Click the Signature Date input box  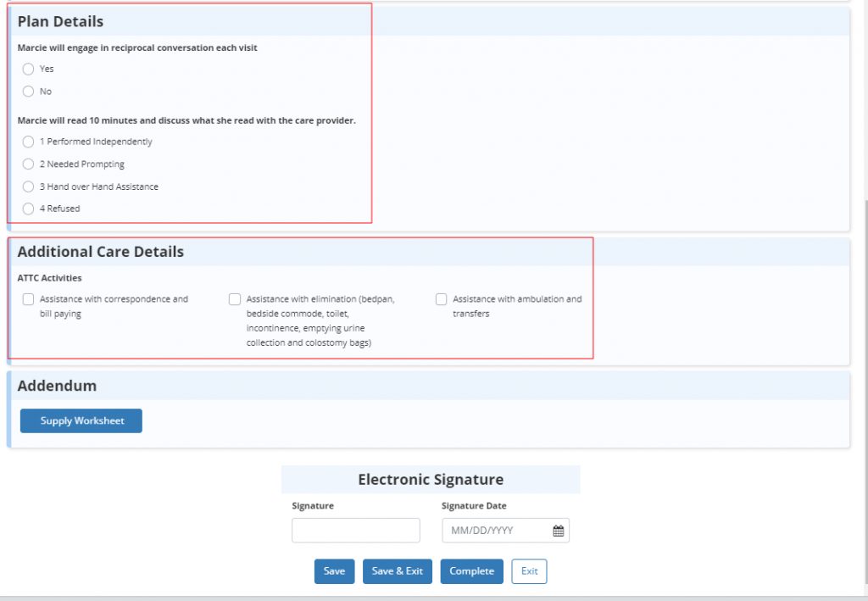coord(496,530)
